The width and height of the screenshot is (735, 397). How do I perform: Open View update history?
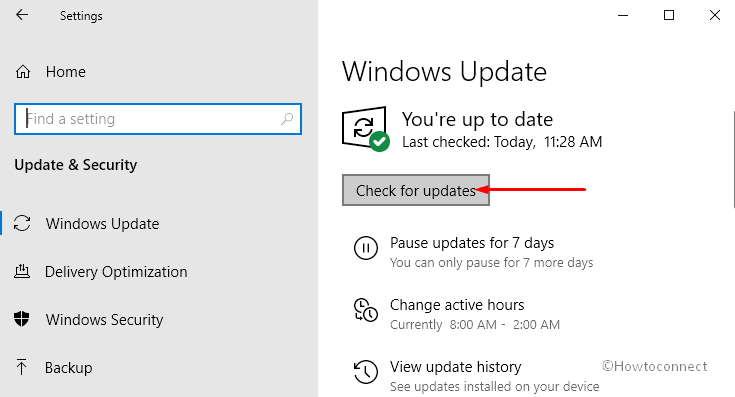456,367
